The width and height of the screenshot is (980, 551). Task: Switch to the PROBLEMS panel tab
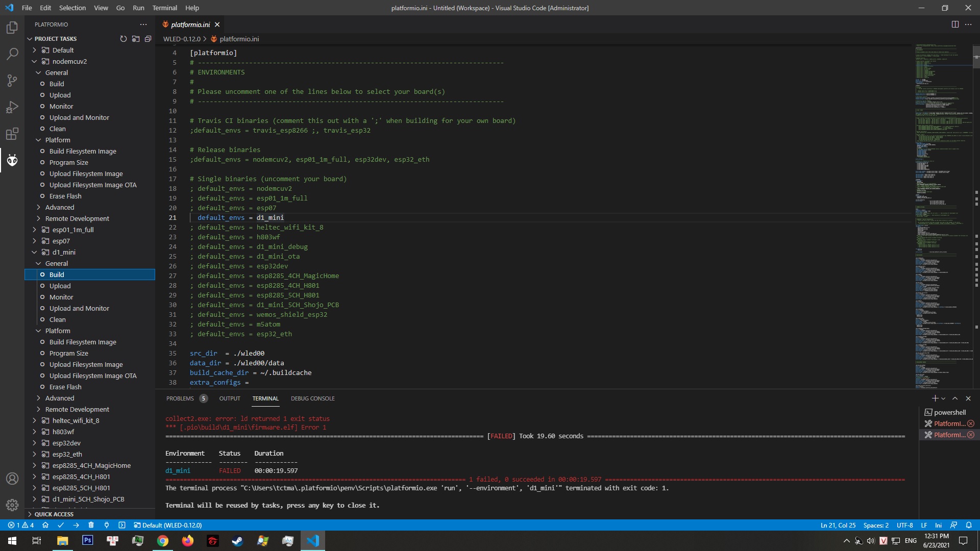click(181, 398)
